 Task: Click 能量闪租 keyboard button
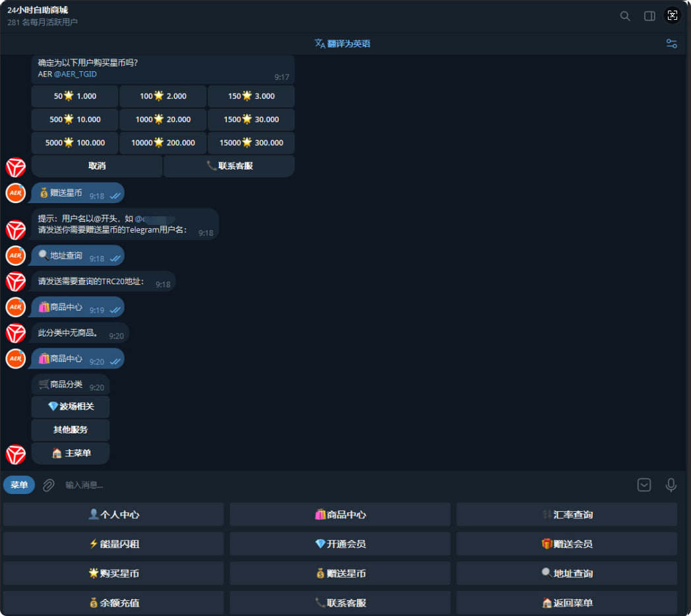tap(113, 544)
